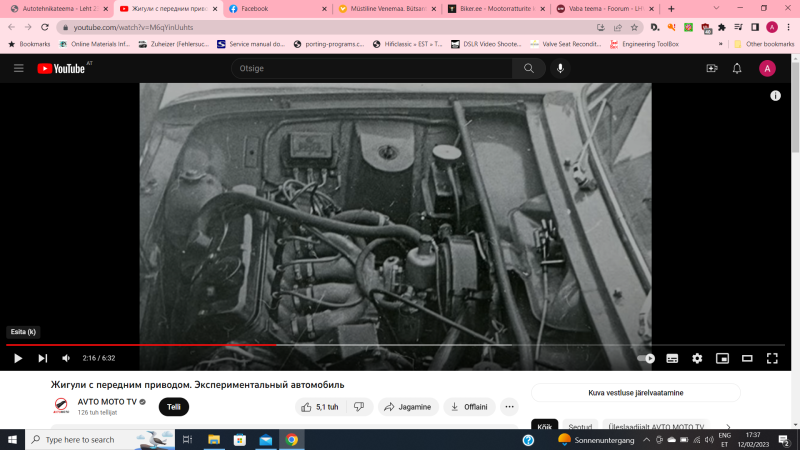800x450 pixels.
Task: Click the browser address bar URL
Action: click(x=133, y=28)
